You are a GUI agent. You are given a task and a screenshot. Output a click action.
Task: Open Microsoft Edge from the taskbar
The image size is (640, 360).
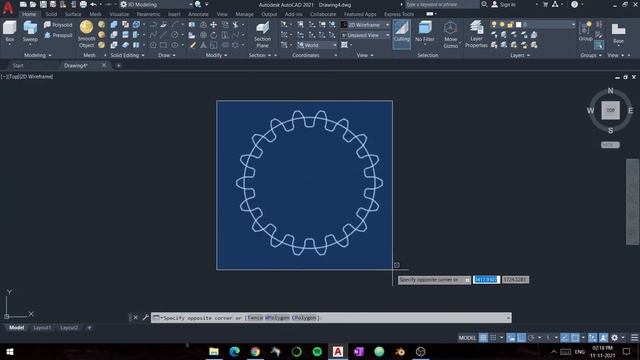click(x=234, y=351)
